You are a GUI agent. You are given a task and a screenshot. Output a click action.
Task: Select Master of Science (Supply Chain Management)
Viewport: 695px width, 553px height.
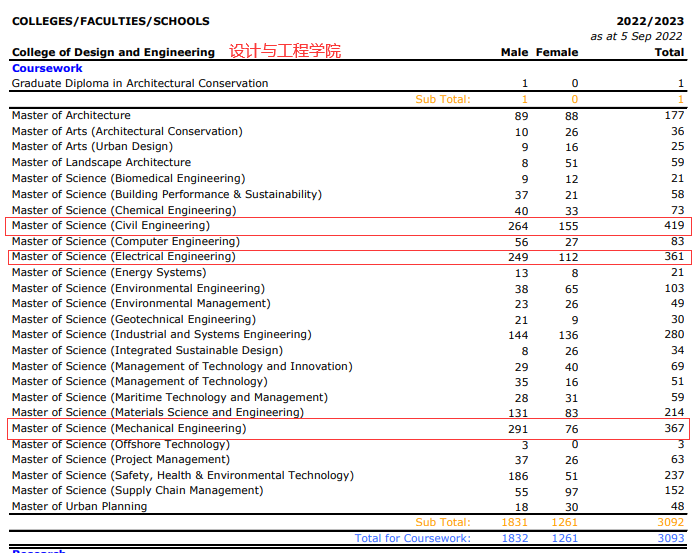[138, 491]
